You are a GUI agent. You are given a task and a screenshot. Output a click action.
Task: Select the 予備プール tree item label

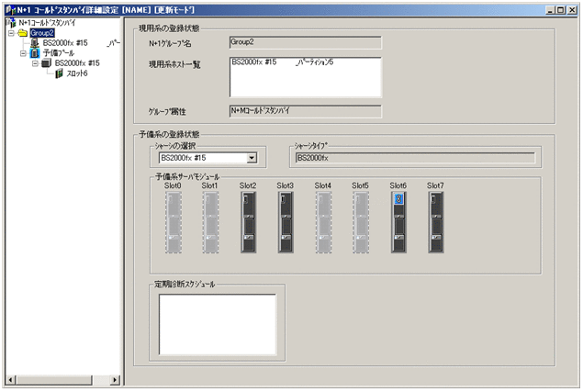[59, 53]
